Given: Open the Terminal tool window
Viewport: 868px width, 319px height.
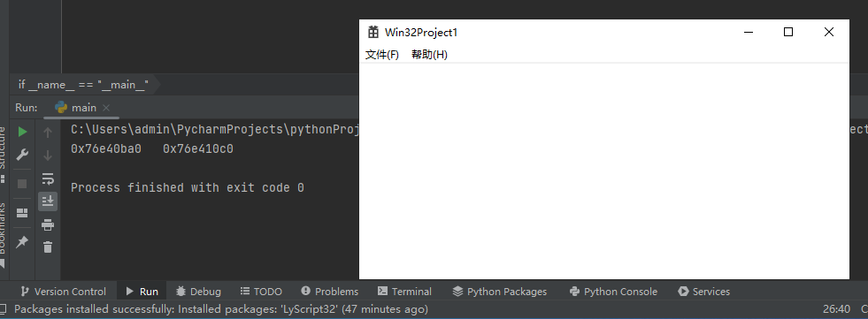Looking at the screenshot, I should (404, 292).
